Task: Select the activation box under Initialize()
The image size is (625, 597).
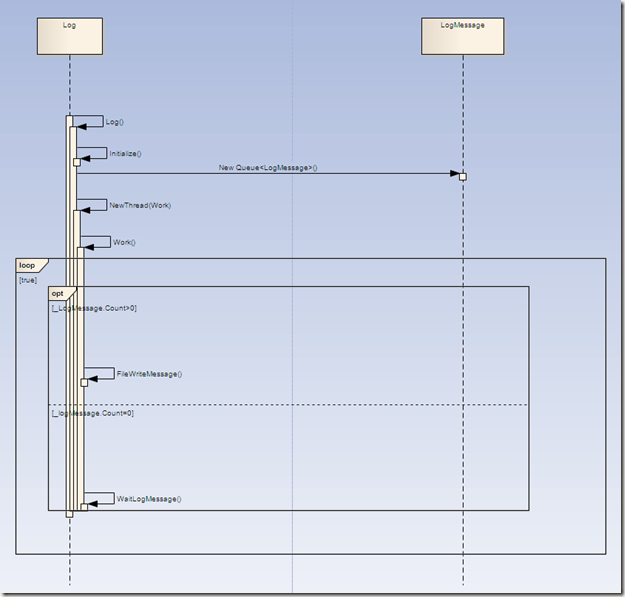Action: click(x=77, y=162)
